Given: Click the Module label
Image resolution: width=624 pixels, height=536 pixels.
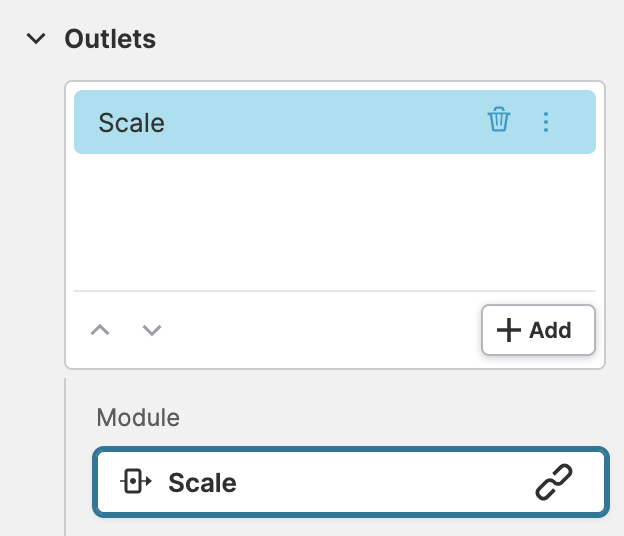Looking at the screenshot, I should click(x=138, y=417).
